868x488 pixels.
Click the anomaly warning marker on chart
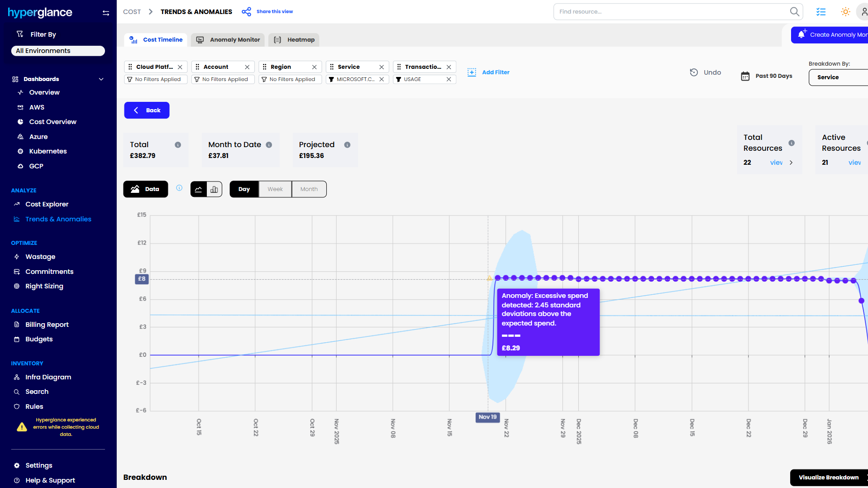489,278
